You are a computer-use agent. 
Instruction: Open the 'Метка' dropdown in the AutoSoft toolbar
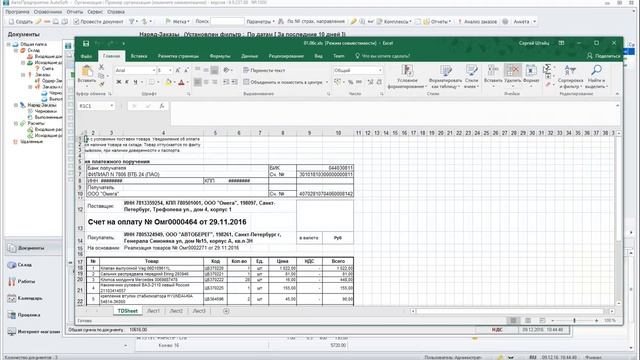pyautogui.click(x=178, y=22)
